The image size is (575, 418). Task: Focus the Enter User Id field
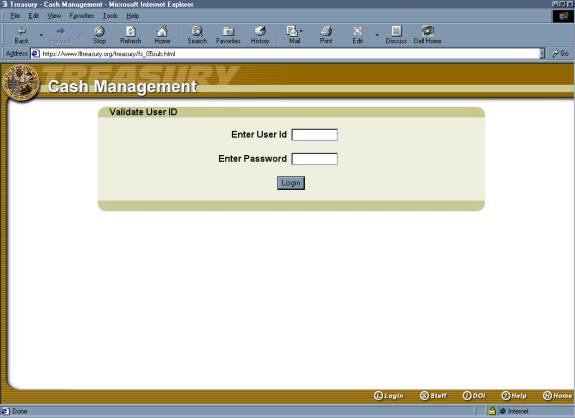[x=315, y=135]
